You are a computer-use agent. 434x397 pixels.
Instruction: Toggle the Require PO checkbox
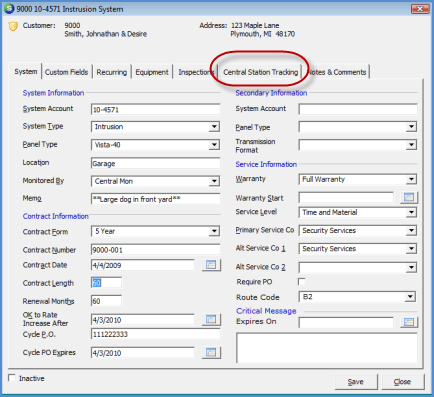(x=301, y=282)
